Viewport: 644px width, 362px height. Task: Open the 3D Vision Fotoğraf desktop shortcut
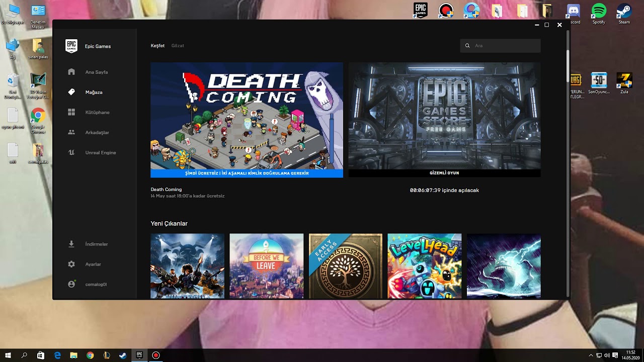pyautogui.click(x=38, y=86)
